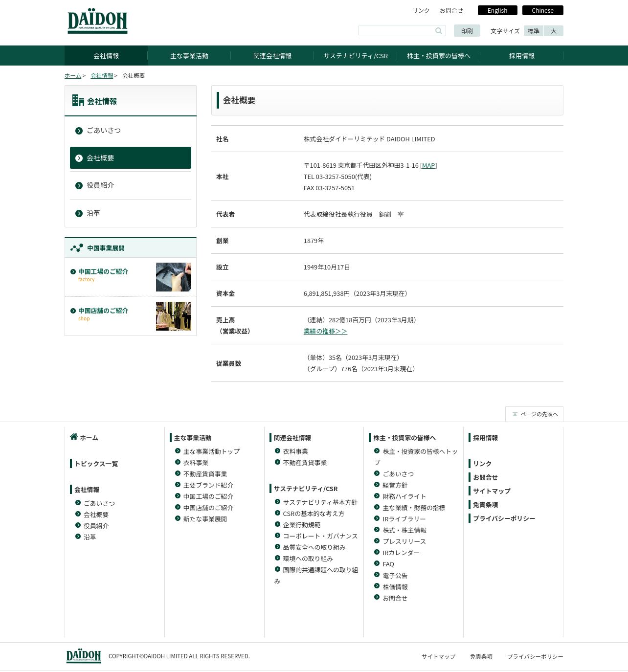Open 不動産賃貸事業 under footer 主な事業活動
This screenshot has width=628, height=672.
click(205, 474)
